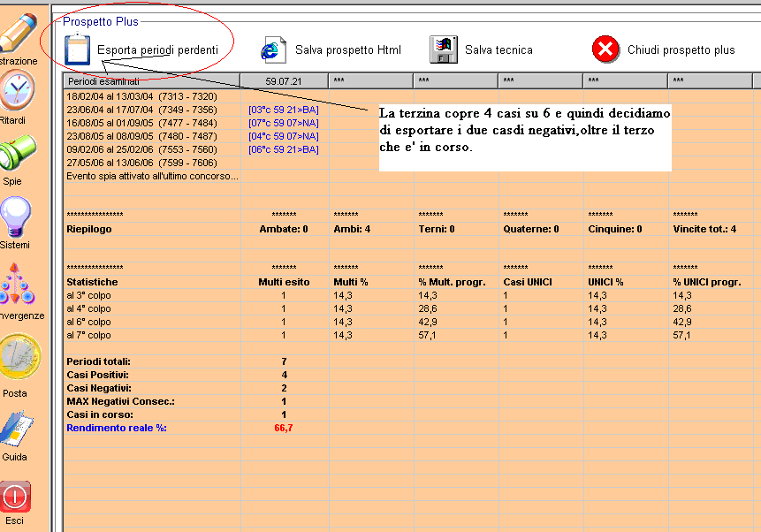Screen dimensions: 761x532
Task: Click the 'Casi Positivi:' label
Action: click(x=97, y=375)
